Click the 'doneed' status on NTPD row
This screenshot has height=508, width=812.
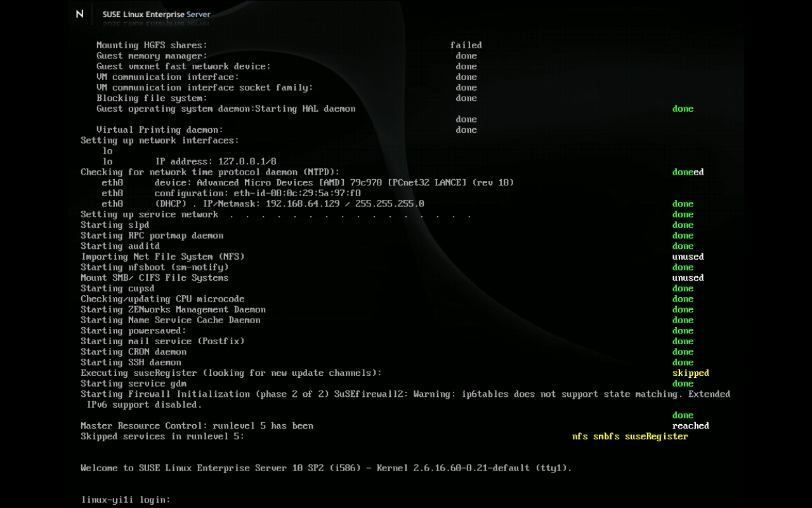coord(688,172)
